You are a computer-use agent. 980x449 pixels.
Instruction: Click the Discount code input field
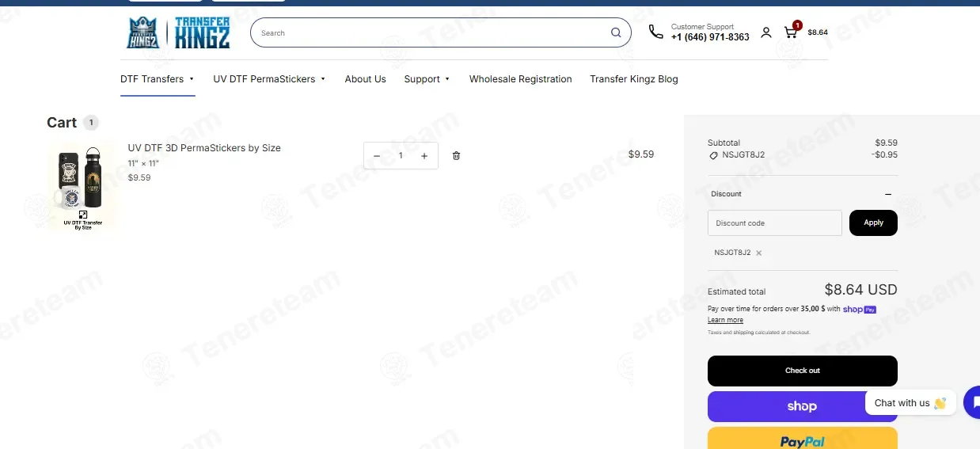[x=774, y=223]
